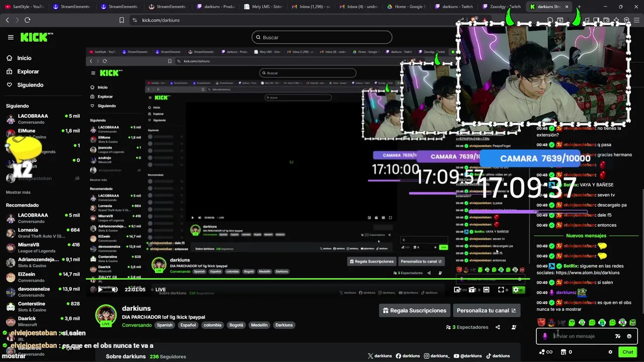Select the Bogotá tag
This screenshot has width=644, height=362.
pyautogui.click(x=236, y=325)
